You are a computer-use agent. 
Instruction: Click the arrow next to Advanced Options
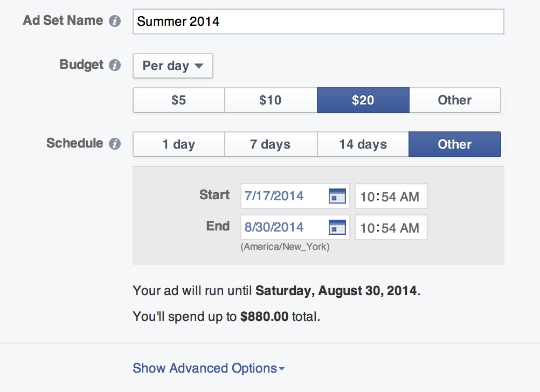point(282,369)
